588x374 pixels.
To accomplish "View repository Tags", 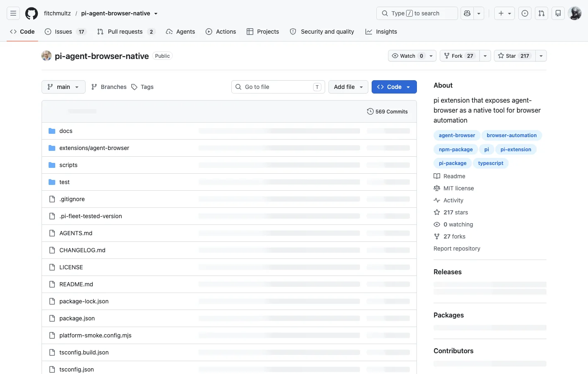I will point(142,87).
